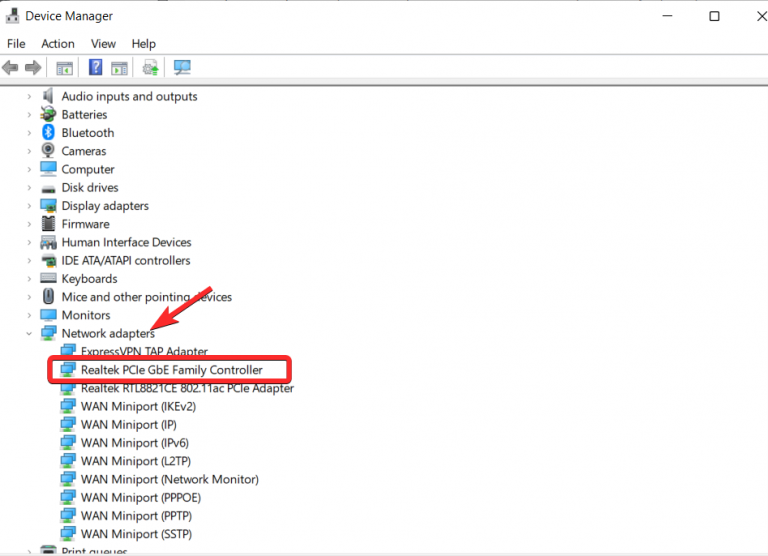Select WAN Miniport (IPv6)
768x556 pixels.
coord(135,443)
